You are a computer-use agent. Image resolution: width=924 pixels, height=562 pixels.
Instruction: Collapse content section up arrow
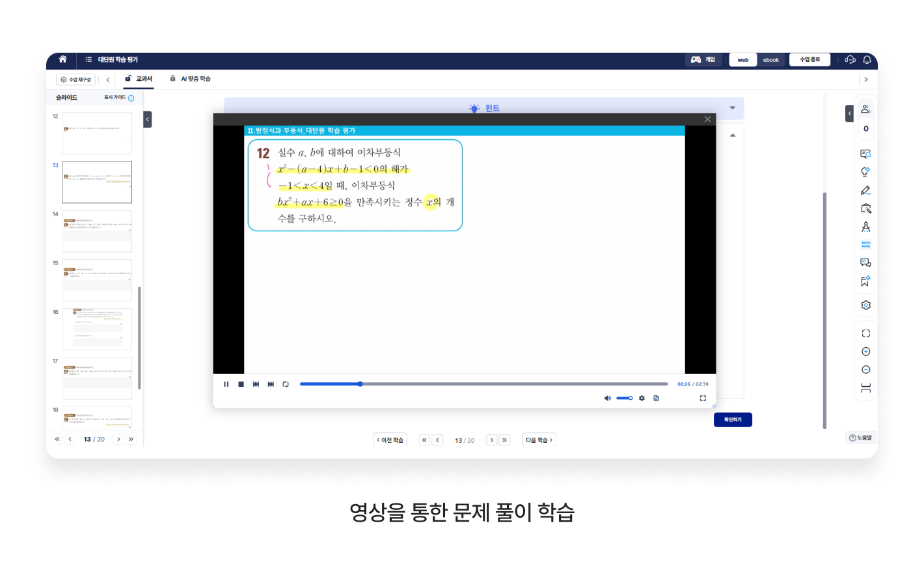coord(733,135)
